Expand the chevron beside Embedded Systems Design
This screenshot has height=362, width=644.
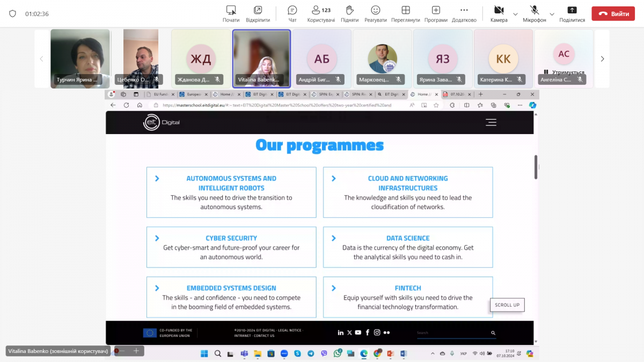coord(157,288)
